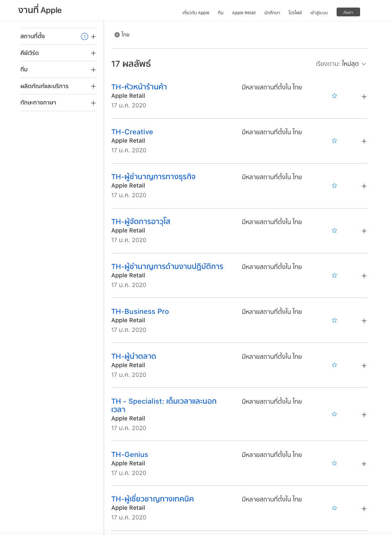Click the plus icon beside TH-ผู้นำตลาด

click(364, 365)
